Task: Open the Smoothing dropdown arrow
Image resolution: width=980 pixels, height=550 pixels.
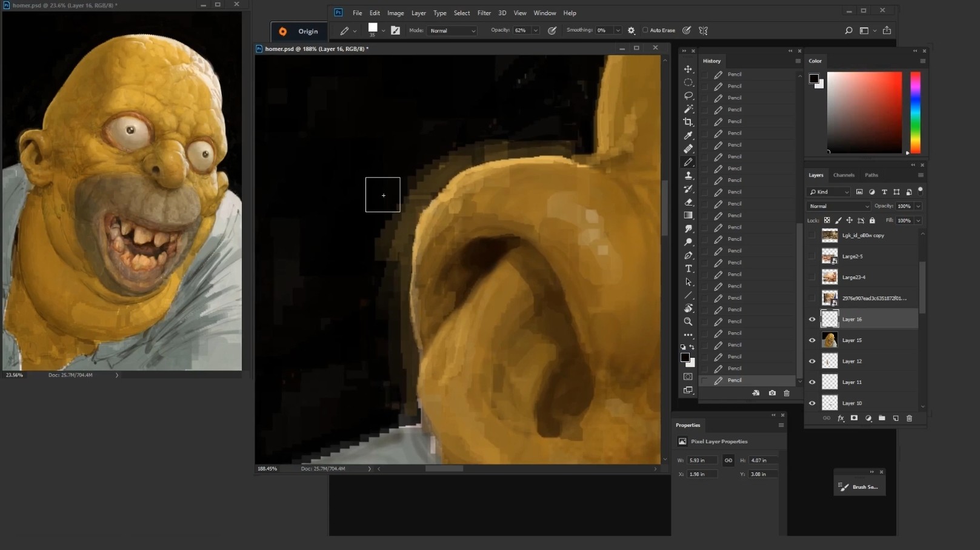Action: point(618,30)
